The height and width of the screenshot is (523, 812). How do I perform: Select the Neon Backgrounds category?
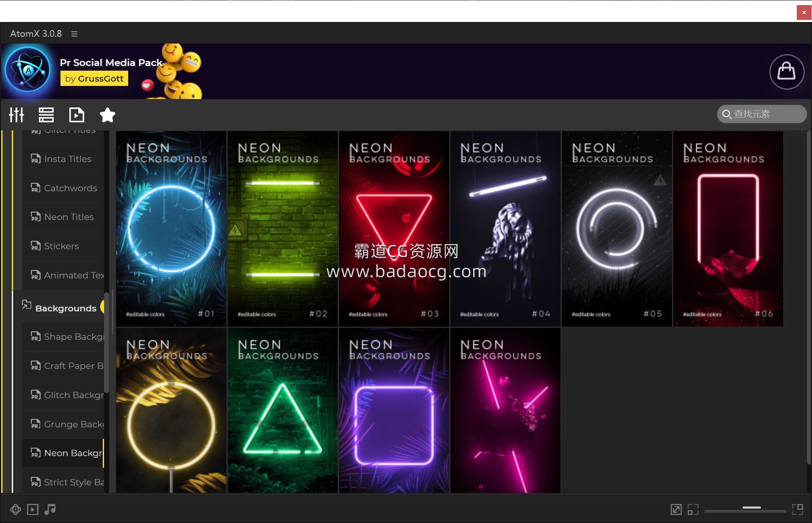(63, 453)
